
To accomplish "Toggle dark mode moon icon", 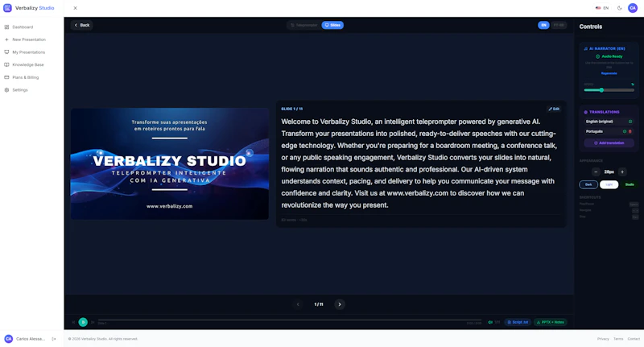I will 619,8.
